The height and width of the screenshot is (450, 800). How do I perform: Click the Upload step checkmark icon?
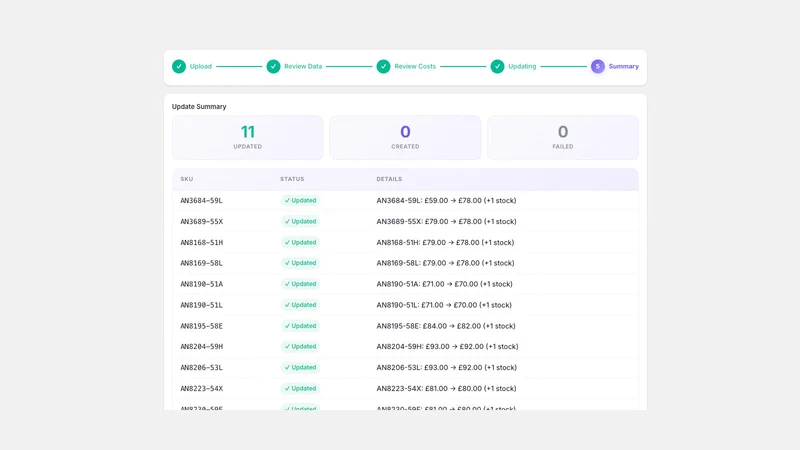[179, 66]
